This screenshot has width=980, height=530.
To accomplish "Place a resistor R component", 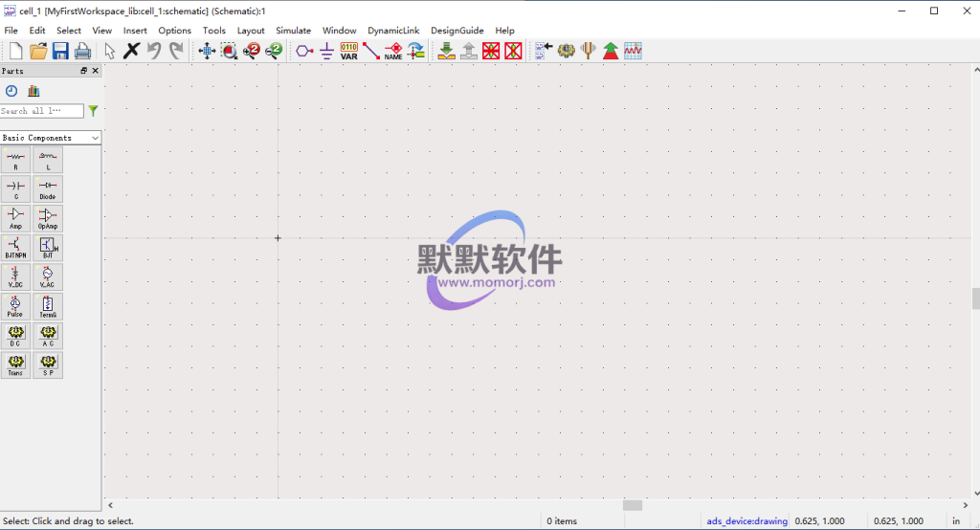I will pyautogui.click(x=16, y=161).
